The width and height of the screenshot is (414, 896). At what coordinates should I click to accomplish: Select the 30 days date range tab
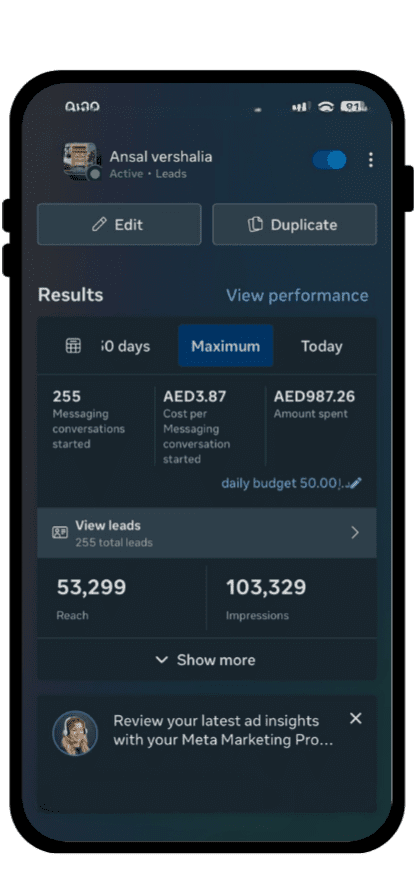[126, 346]
